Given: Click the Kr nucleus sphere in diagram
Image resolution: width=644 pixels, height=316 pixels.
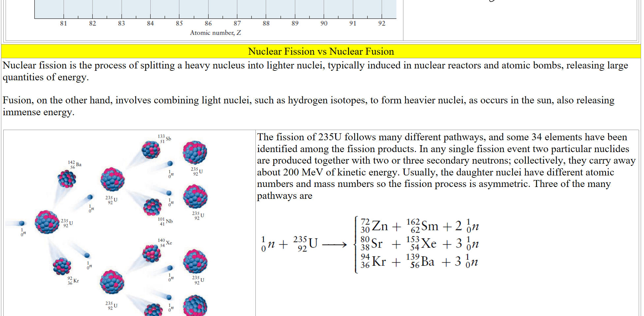Looking at the screenshot, I should [62, 266].
